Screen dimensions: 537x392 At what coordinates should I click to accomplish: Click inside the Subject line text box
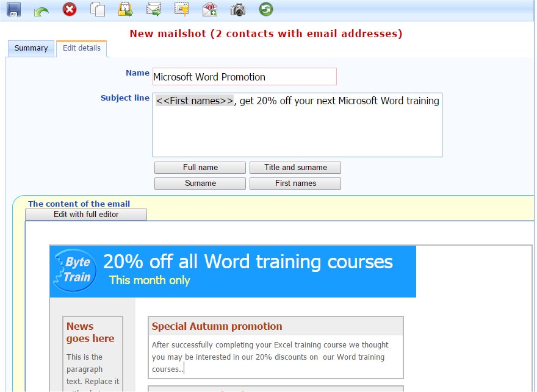pyautogui.click(x=297, y=125)
